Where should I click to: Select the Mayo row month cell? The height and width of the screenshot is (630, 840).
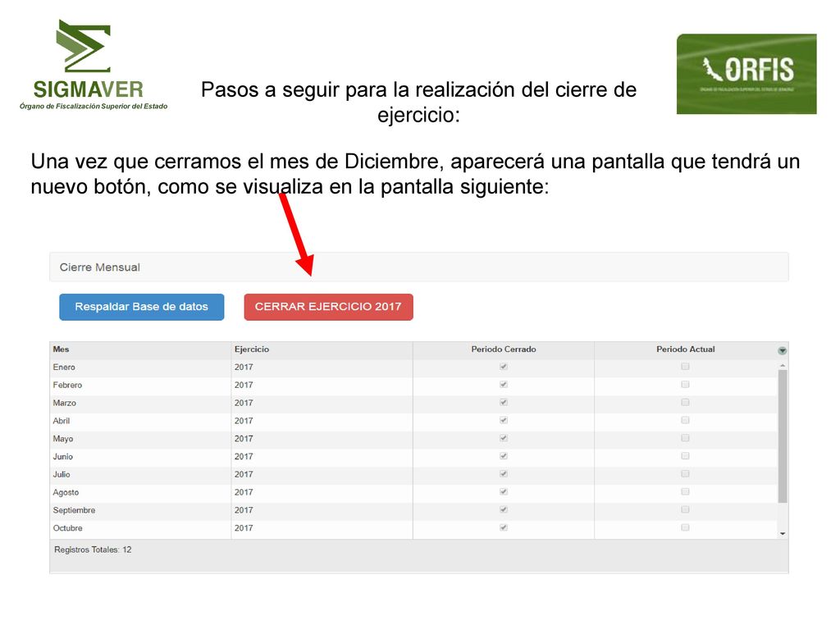(x=140, y=439)
